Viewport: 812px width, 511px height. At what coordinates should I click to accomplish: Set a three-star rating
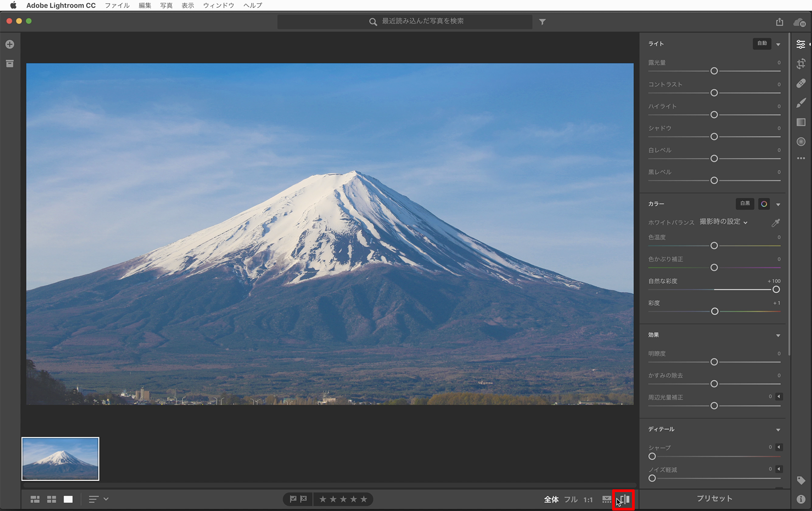[343, 499]
